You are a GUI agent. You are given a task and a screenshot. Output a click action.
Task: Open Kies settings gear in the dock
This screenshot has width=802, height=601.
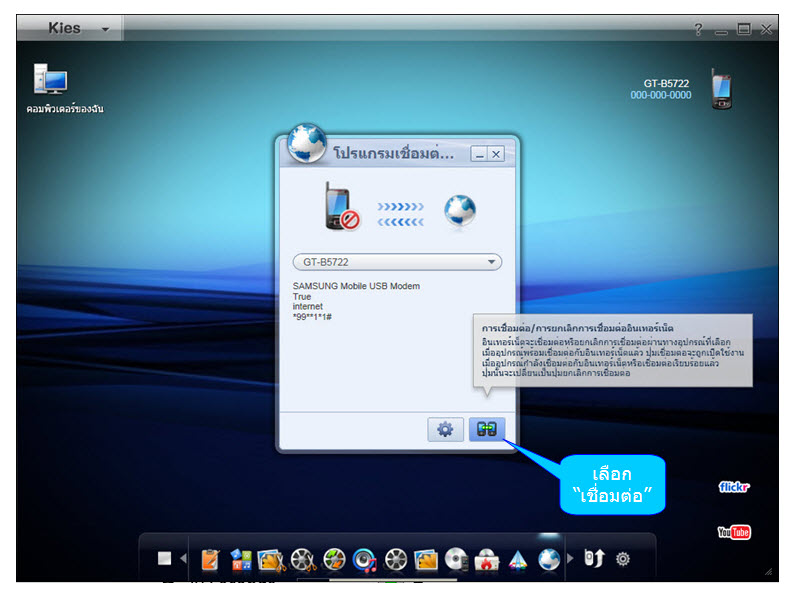click(x=622, y=559)
